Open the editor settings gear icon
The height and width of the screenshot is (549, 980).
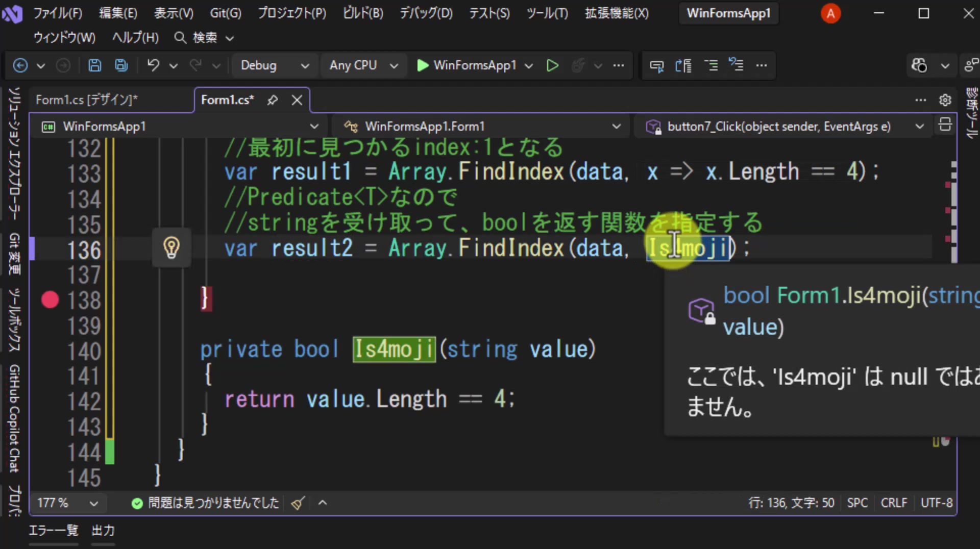[945, 100]
